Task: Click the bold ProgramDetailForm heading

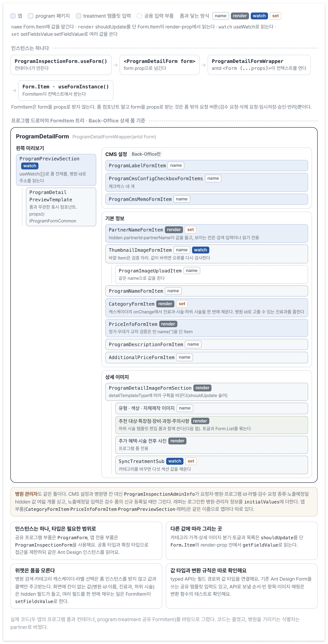Action: click(42, 136)
